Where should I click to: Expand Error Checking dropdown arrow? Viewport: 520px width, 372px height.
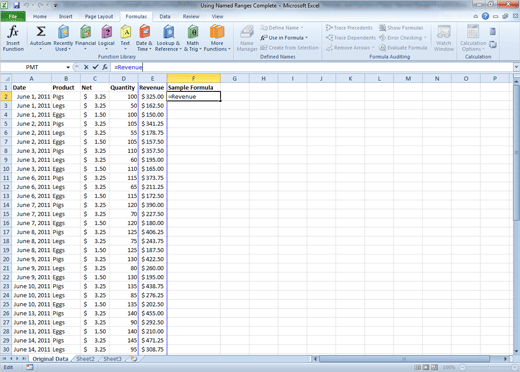pos(425,38)
